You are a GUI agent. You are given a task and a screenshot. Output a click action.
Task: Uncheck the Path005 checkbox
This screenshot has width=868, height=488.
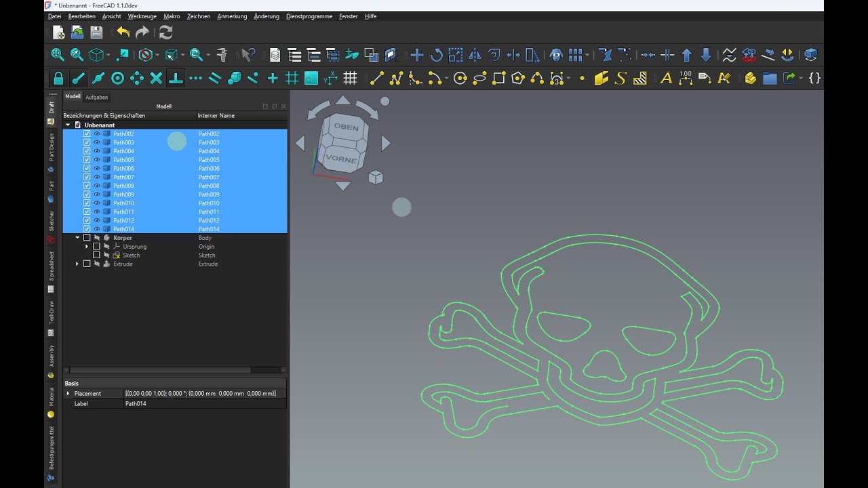coord(87,160)
